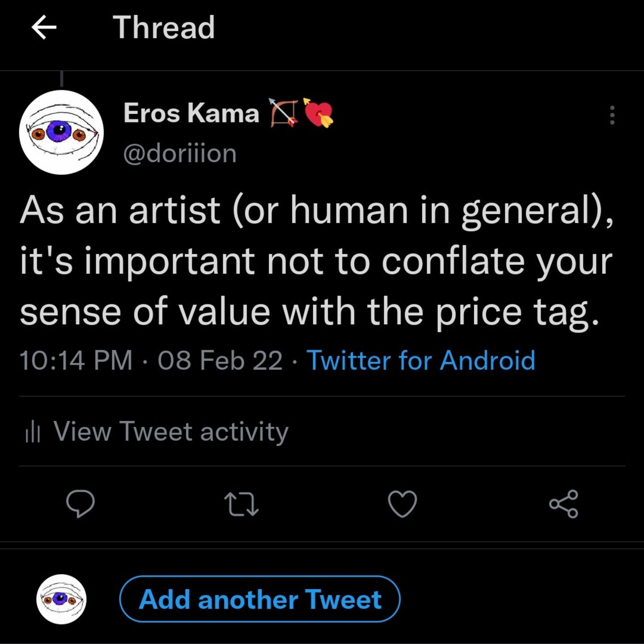Click the Add another Tweet button

pyautogui.click(x=260, y=599)
